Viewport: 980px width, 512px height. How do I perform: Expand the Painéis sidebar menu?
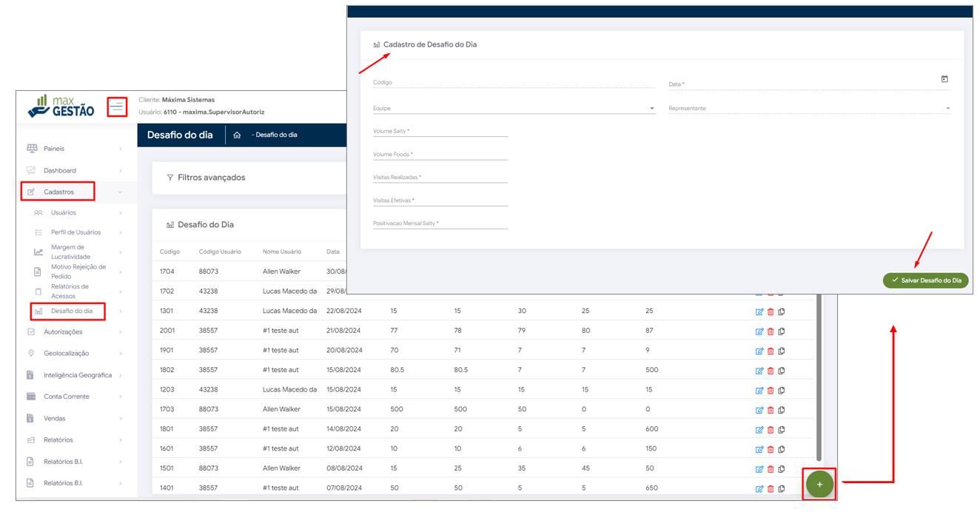pos(74,149)
